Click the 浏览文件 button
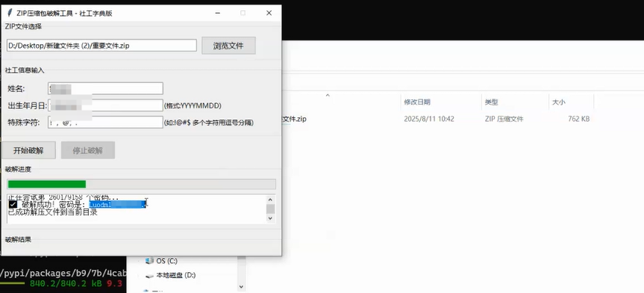 click(228, 46)
